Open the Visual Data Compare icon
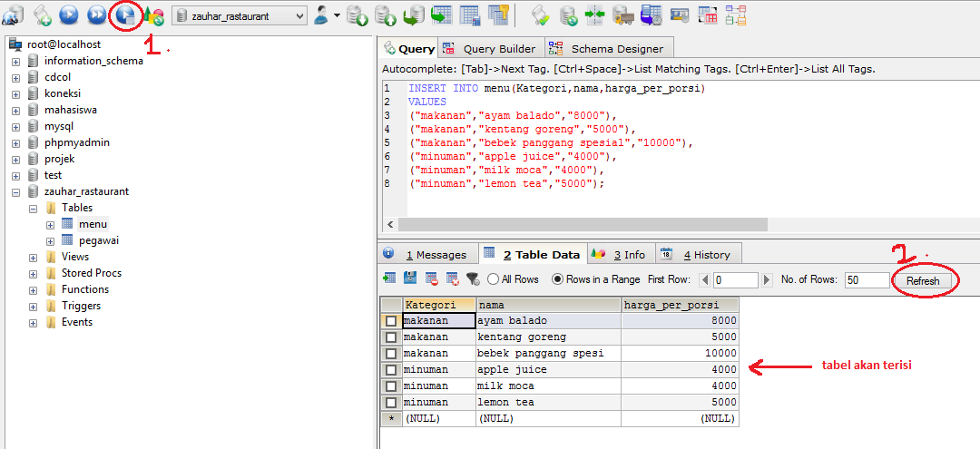The image size is (980, 449). point(708,15)
